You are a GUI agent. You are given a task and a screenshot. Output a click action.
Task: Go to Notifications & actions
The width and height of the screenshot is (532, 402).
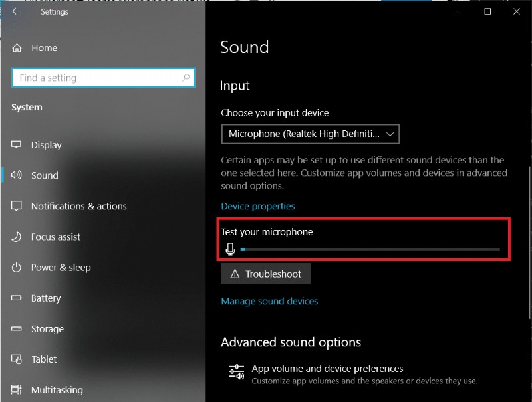tap(78, 206)
